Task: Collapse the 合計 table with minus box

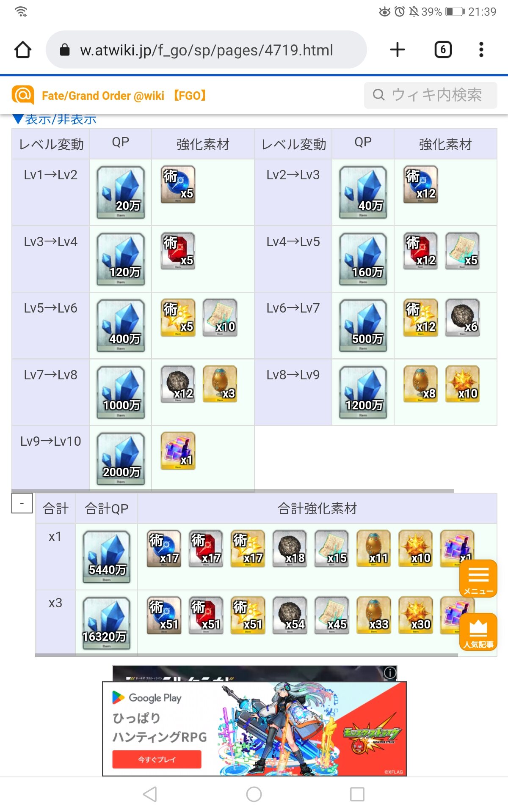Action: (x=22, y=503)
